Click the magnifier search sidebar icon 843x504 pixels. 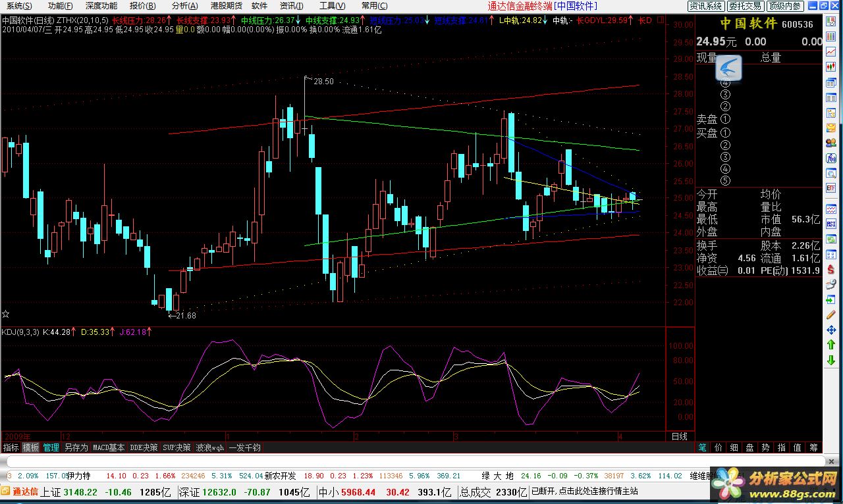tap(831, 174)
